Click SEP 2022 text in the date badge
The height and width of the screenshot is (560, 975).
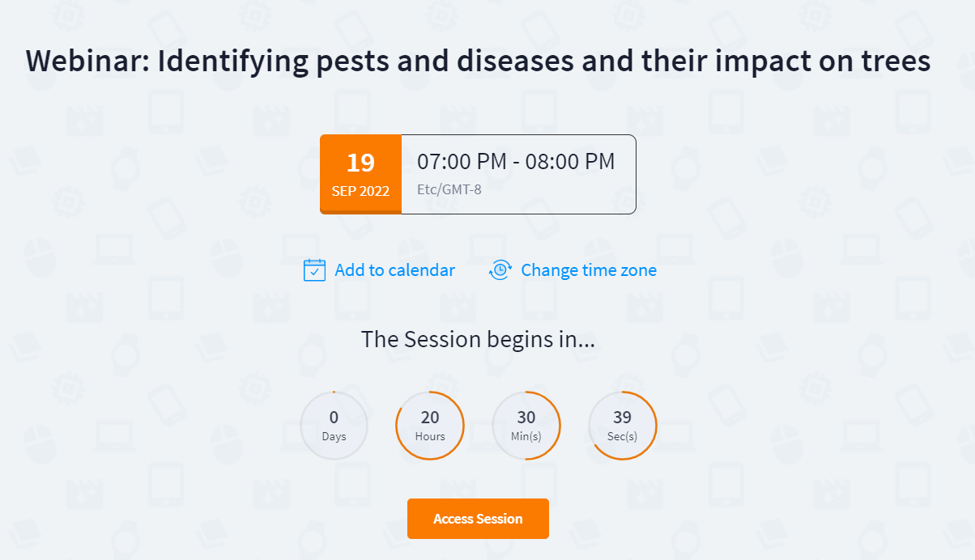[x=360, y=192]
